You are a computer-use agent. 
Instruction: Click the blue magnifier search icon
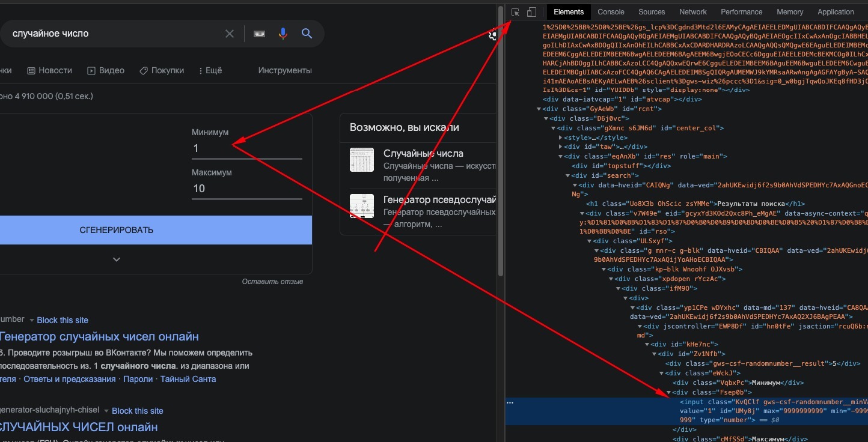pos(307,34)
